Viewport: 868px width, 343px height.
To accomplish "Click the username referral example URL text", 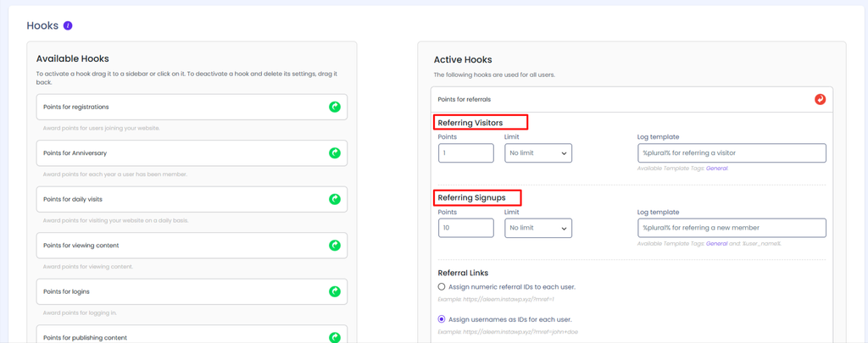I will click(509, 332).
